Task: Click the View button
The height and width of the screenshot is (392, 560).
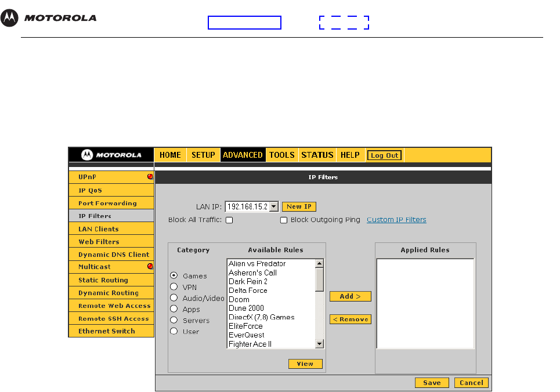Action: pos(305,364)
